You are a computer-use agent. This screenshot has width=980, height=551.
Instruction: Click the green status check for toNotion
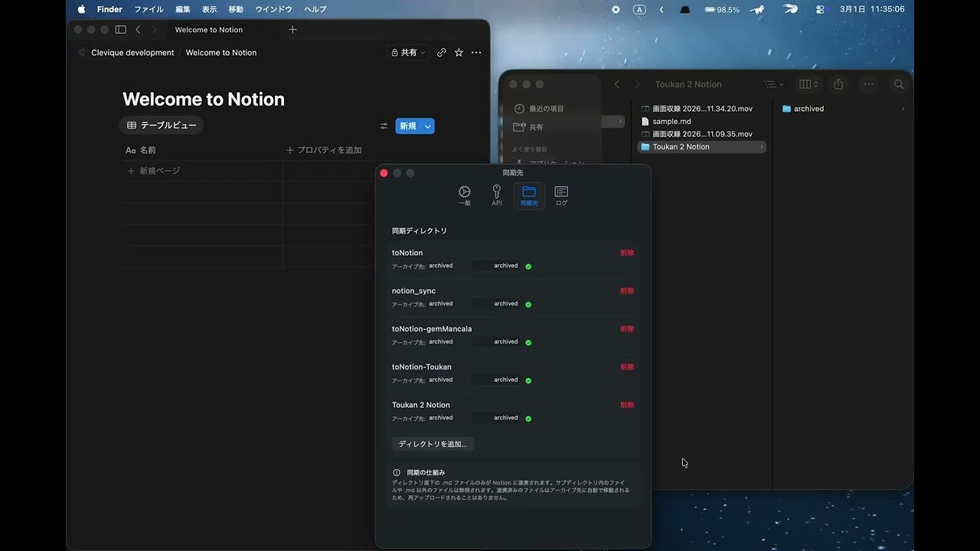coord(528,266)
